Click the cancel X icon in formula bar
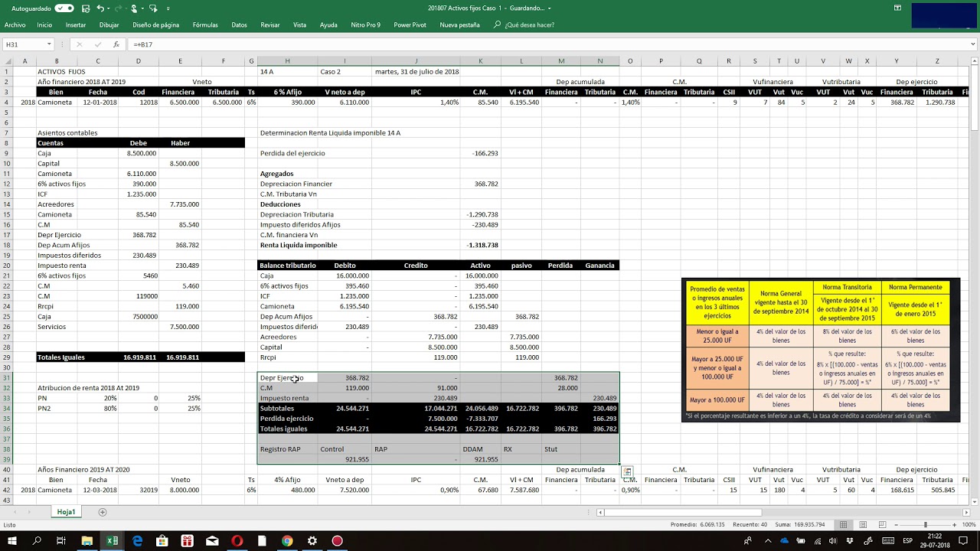The height and width of the screenshot is (551, 980). (80, 44)
